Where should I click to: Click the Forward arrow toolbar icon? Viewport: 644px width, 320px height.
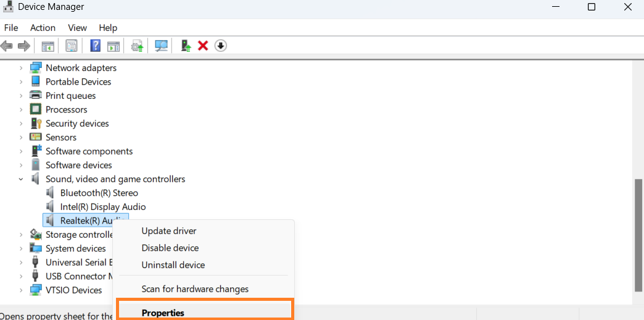click(x=24, y=46)
